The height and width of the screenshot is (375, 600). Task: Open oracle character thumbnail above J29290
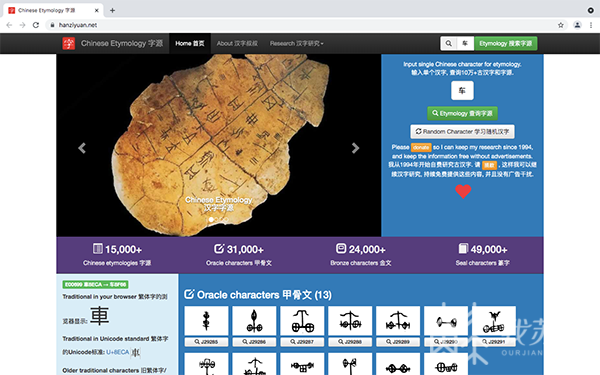point(446,321)
